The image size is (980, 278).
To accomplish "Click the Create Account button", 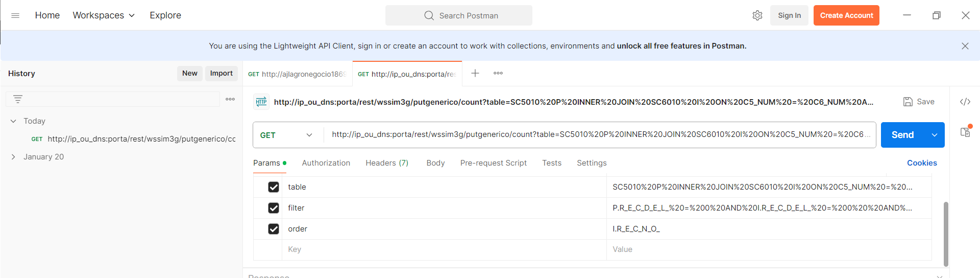I will tap(846, 15).
